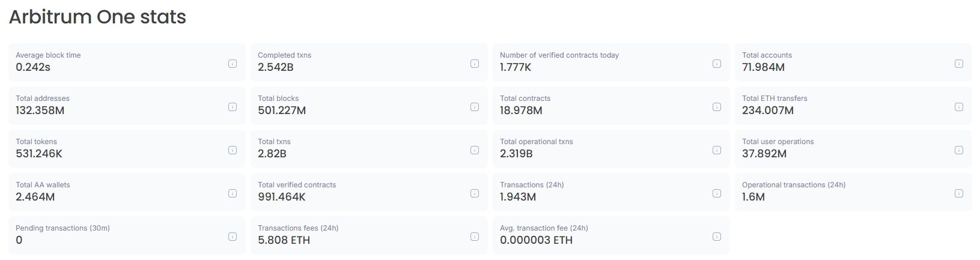Click the Total user operations label
This screenshot has height=260, width=980.
coord(778,142)
